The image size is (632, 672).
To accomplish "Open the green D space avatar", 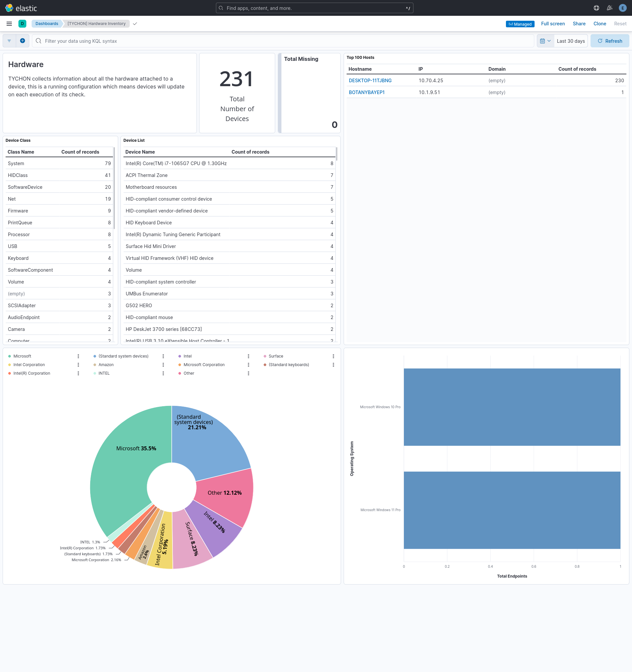I will pos(22,24).
